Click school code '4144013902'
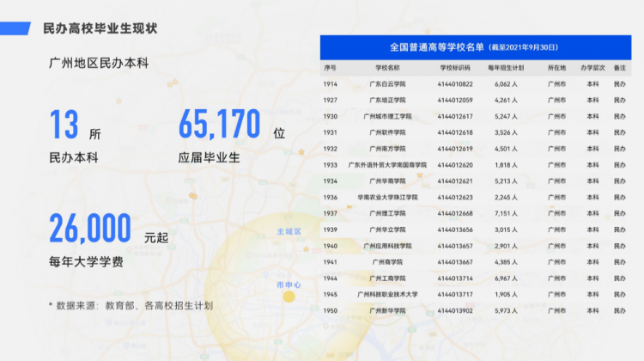644x361 pixels. click(x=455, y=311)
